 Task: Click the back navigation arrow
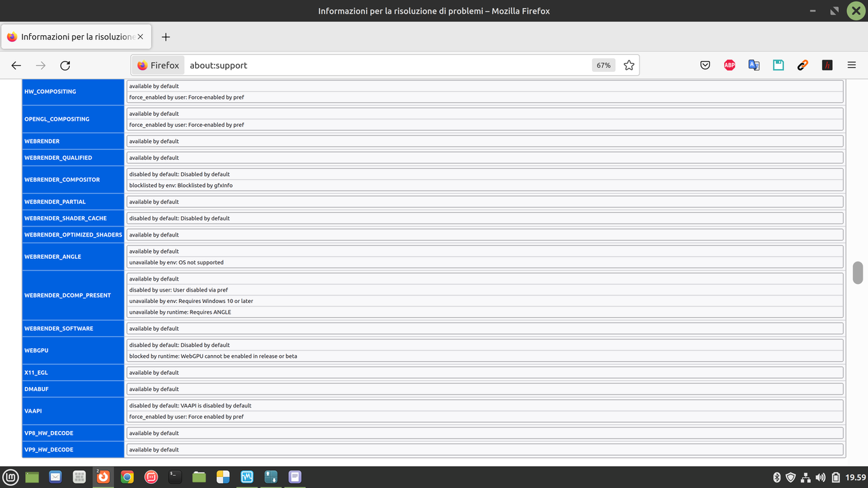(x=16, y=65)
